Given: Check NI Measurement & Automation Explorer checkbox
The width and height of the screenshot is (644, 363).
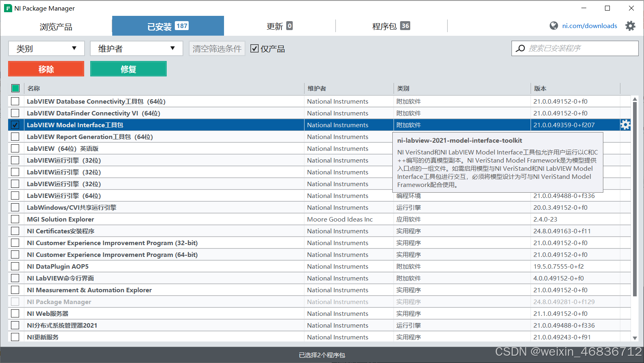Looking at the screenshot, I should pyautogui.click(x=15, y=290).
